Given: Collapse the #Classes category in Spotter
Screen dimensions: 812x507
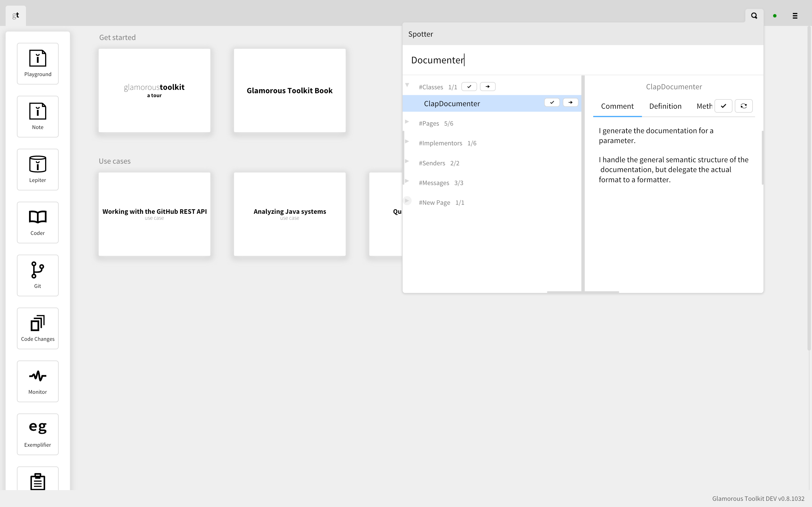Looking at the screenshot, I should point(407,86).
